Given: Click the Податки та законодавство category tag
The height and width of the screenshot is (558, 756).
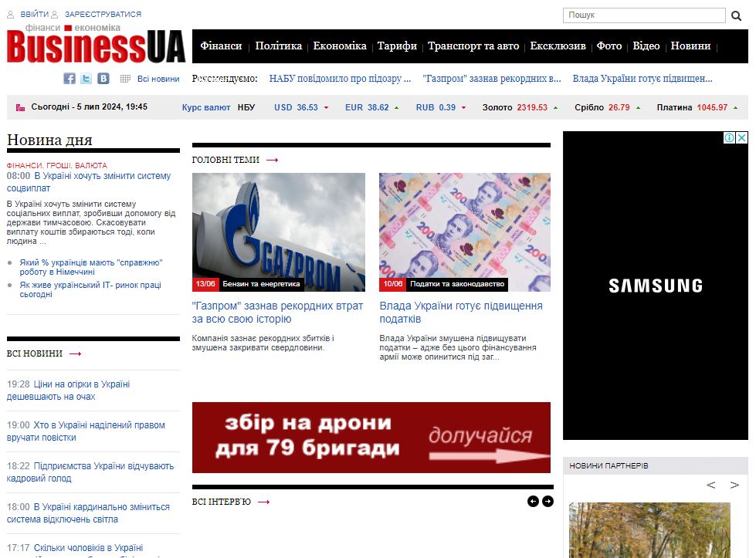Looking at the screenshot, I should point(457,284).
